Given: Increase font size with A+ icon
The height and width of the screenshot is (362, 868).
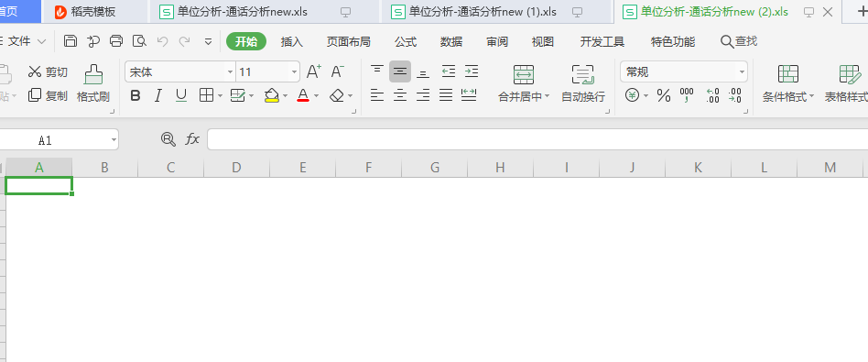Looking at the screenshot, I should coord(314,71).
